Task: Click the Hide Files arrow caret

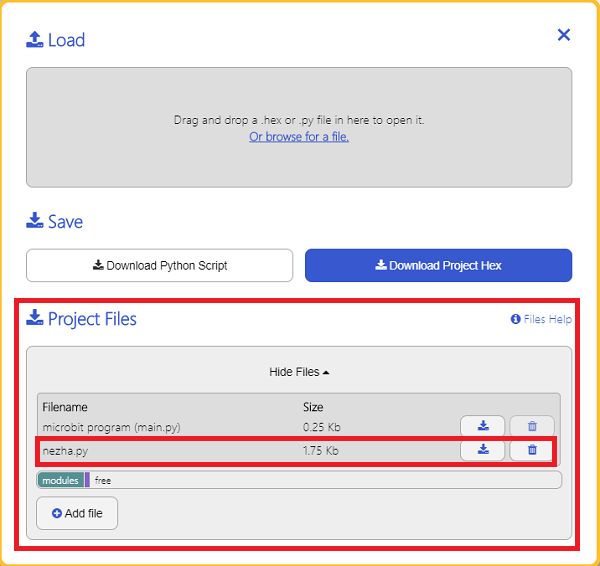Action: 326,372
